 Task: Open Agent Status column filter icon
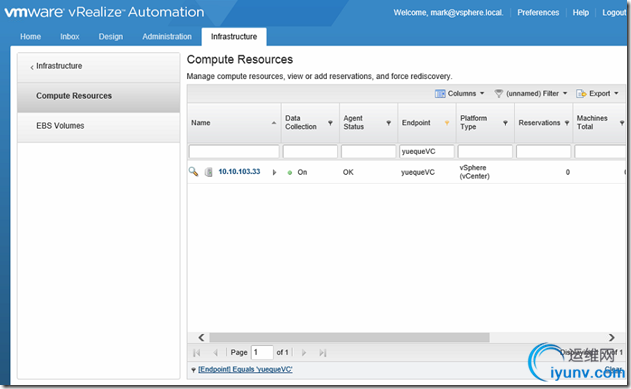pos(389,123)
